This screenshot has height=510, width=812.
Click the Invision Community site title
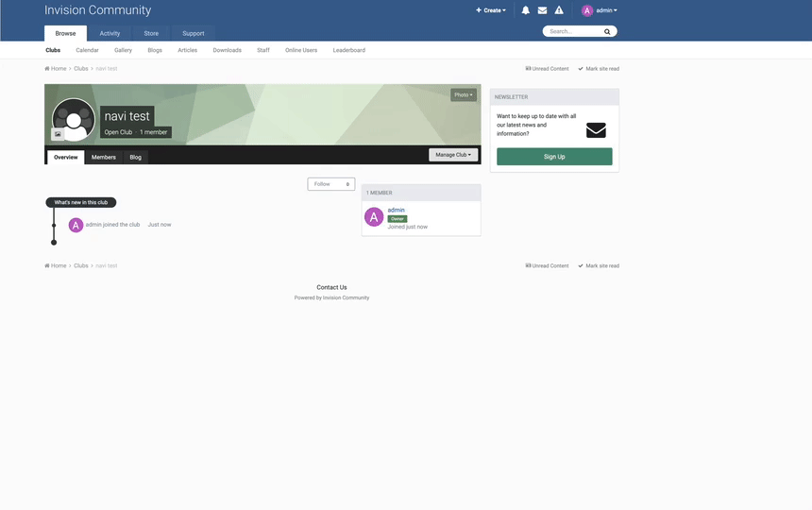pos(98,10)
